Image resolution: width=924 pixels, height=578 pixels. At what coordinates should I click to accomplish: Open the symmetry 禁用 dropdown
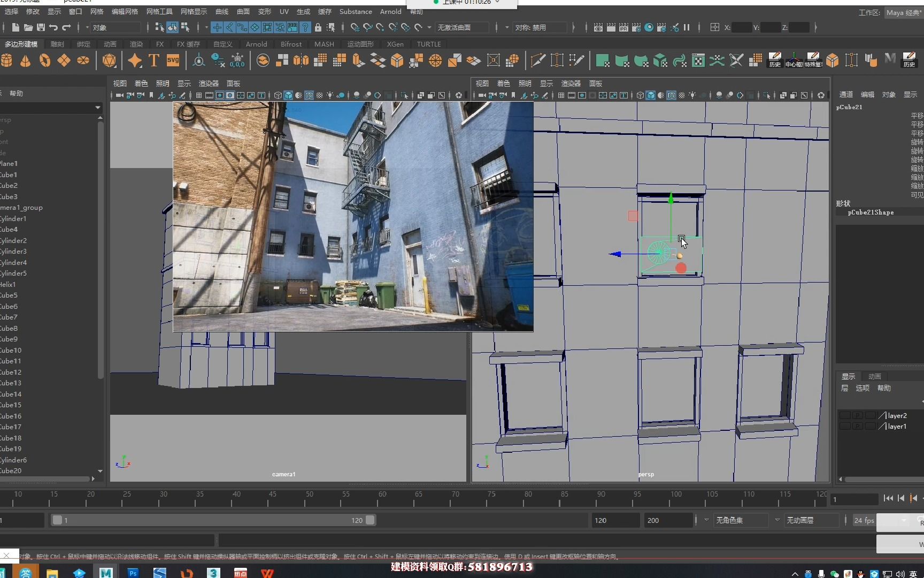(540, 27)
